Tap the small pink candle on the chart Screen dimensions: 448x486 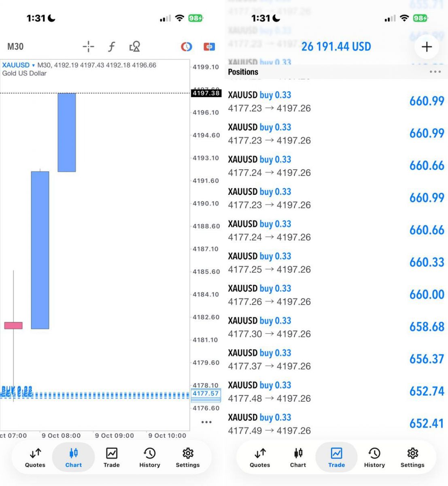pos(13,326)
